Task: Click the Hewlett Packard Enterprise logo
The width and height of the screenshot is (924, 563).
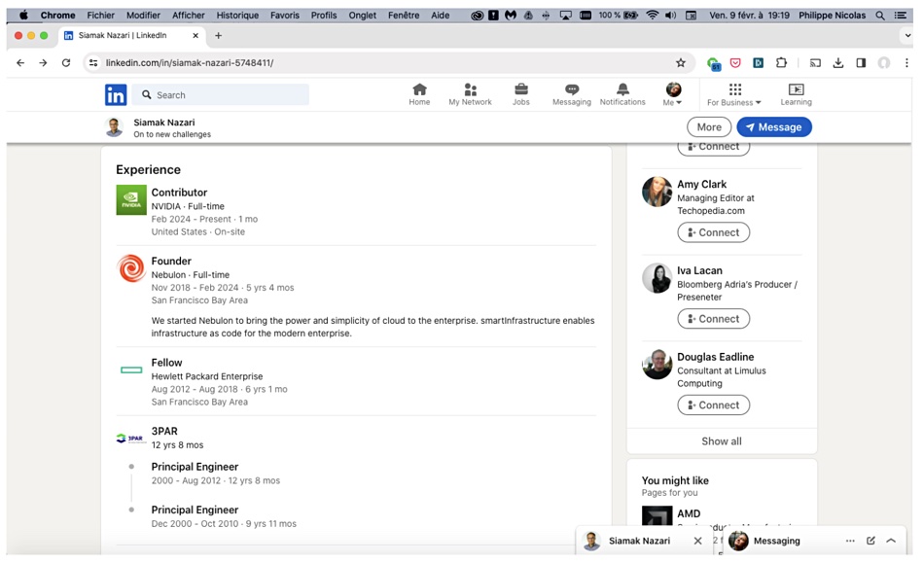Action: tap(131, 369)
